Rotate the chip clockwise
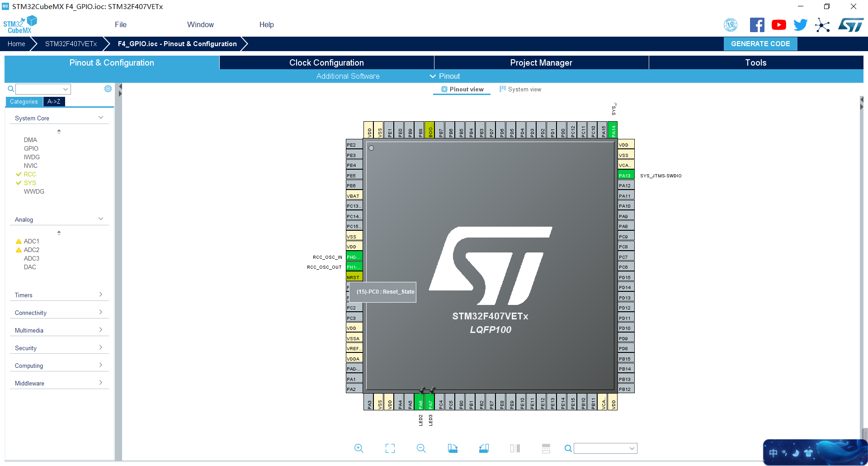 click(x=453, y=448)
